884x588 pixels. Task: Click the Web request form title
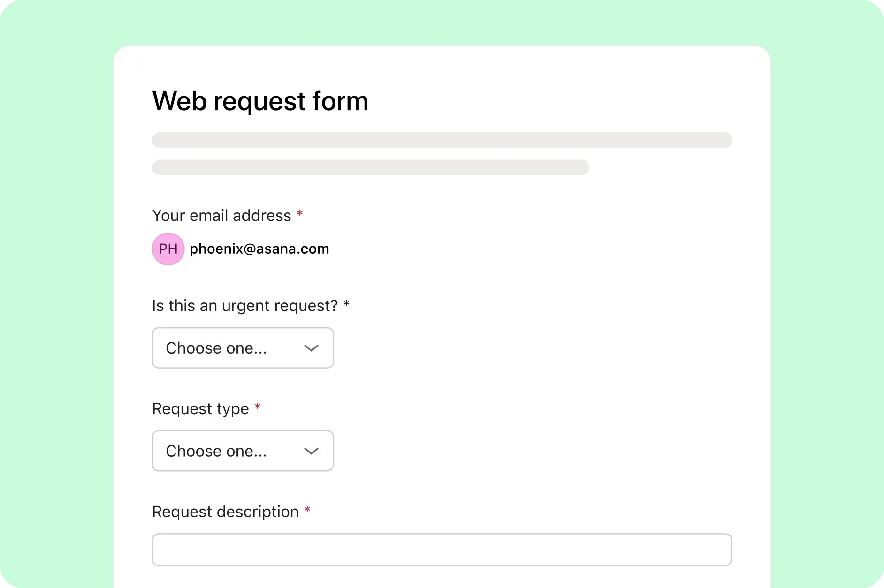pyautogui.click(x=260, y=101)
